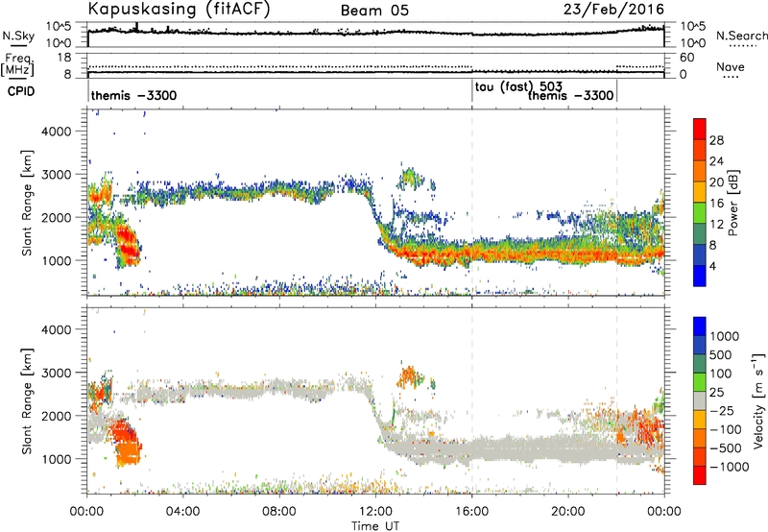Click the 'N.Sky' legend label
Viewport: 768px width, 532px height.
[x=18, y=36]
